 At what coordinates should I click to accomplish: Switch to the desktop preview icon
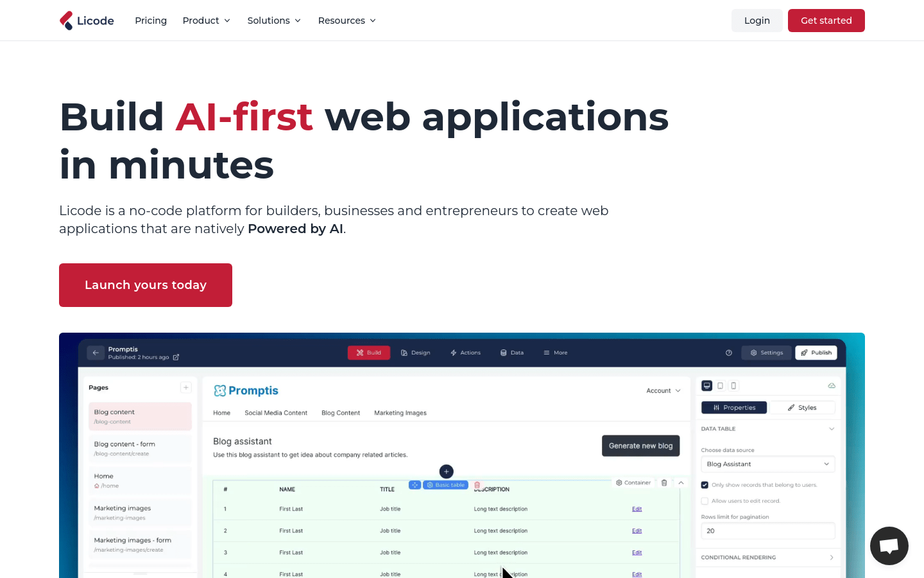[x=706, y=386]
